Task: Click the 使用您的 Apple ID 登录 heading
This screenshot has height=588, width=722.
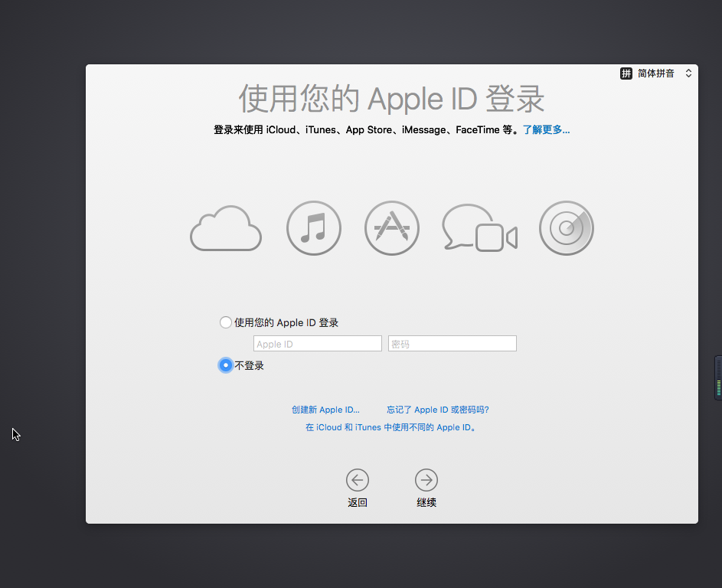Action: click(x=391, y=99)
